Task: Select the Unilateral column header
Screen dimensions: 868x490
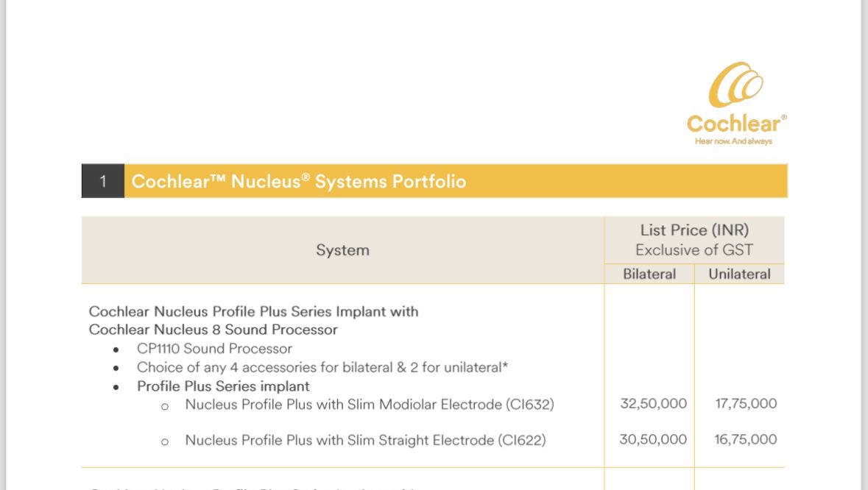Action: tap(740, 274)
